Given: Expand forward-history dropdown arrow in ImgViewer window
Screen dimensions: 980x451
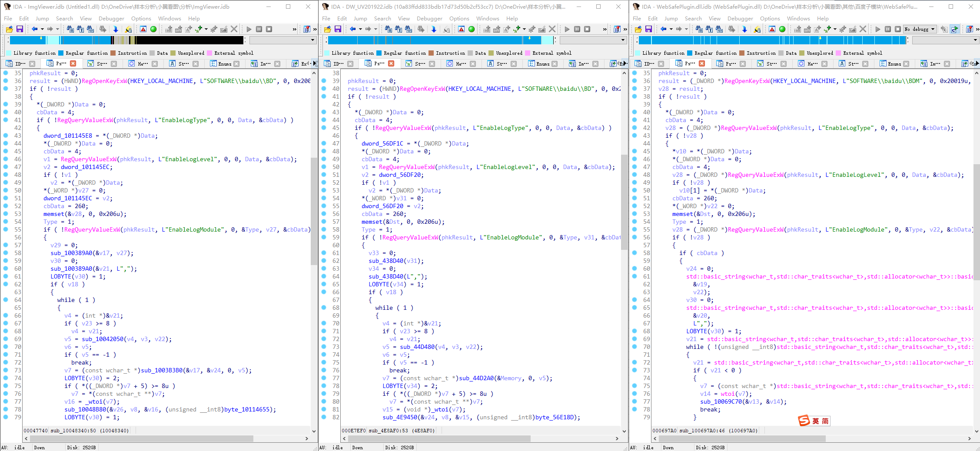Looking at the screenshot, I should point(57,29).
